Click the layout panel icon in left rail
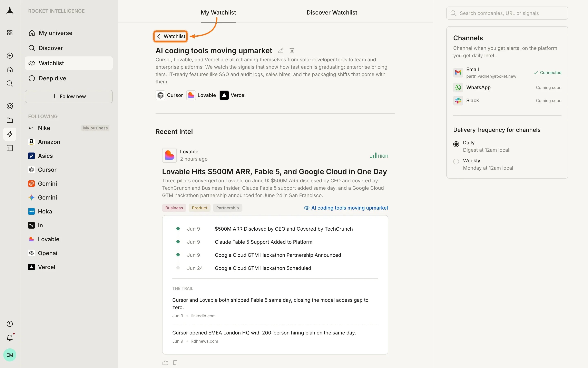 pos(10,148)
